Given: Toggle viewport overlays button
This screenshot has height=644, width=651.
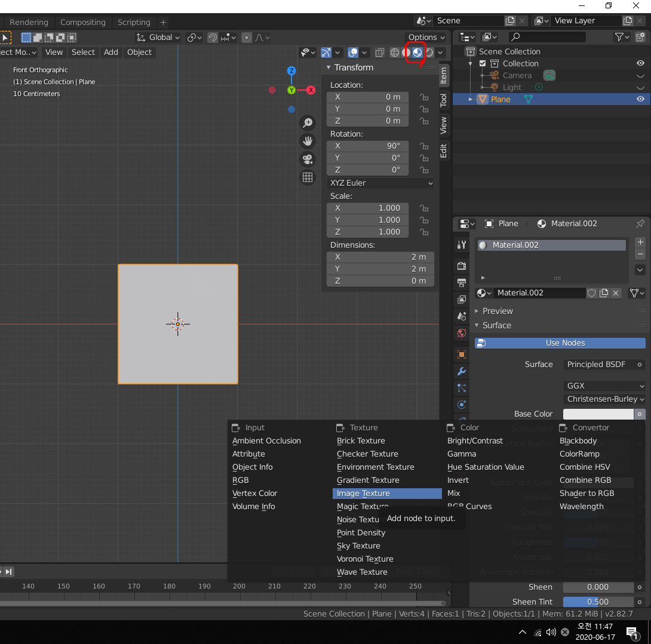Looking at the screenshot, I should 353,53.
